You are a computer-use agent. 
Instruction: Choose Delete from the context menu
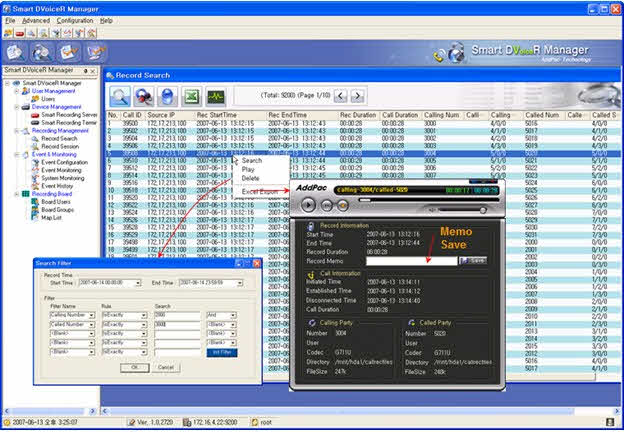[x=250, y=179]
